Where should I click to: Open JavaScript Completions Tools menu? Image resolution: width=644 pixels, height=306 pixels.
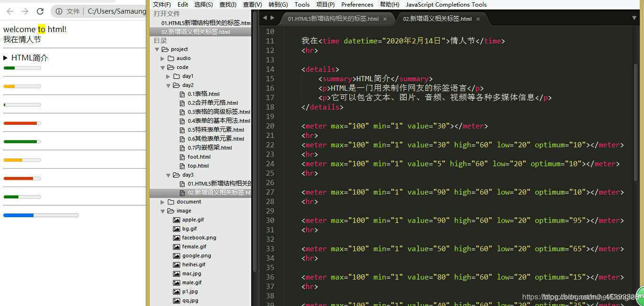(446, 4)
